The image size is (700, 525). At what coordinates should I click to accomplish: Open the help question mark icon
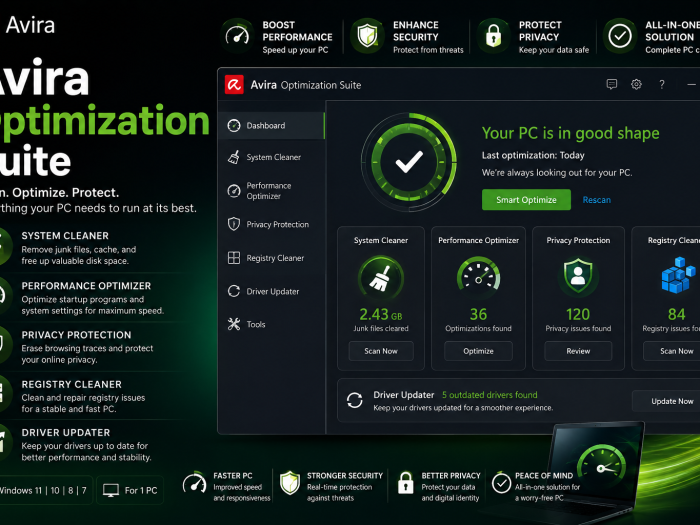[662, 84]
